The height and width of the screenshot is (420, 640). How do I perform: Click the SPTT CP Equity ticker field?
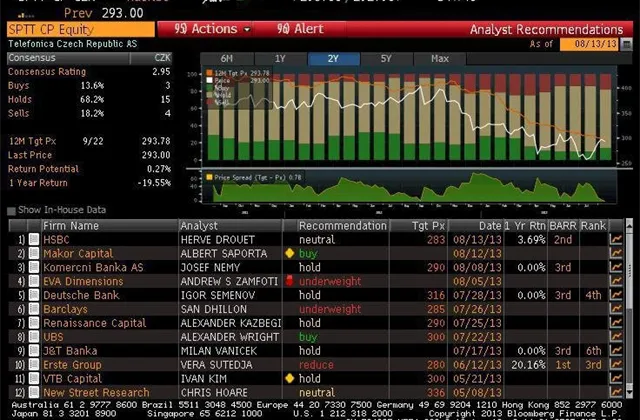pos(81,29)
